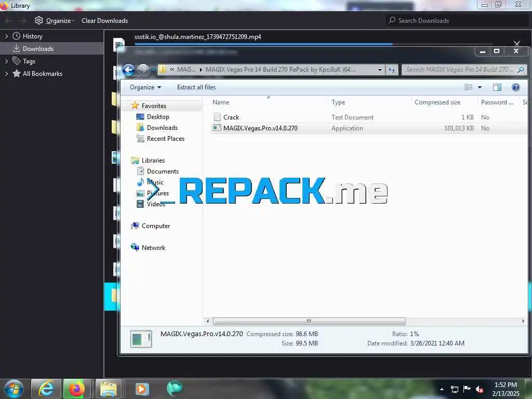The image size is (532, 399).
Task: Click the MAGIX.Vegas.Pro application icon in list
Action: [x=217, y=128]
